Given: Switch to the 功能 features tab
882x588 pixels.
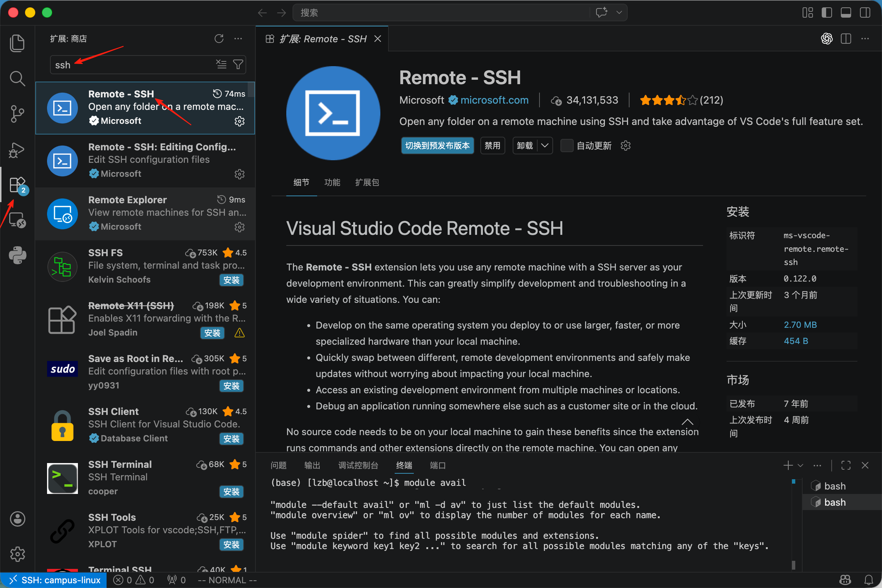Looking at the screenshot, I should pyautogui.click(x=332, y=183).
